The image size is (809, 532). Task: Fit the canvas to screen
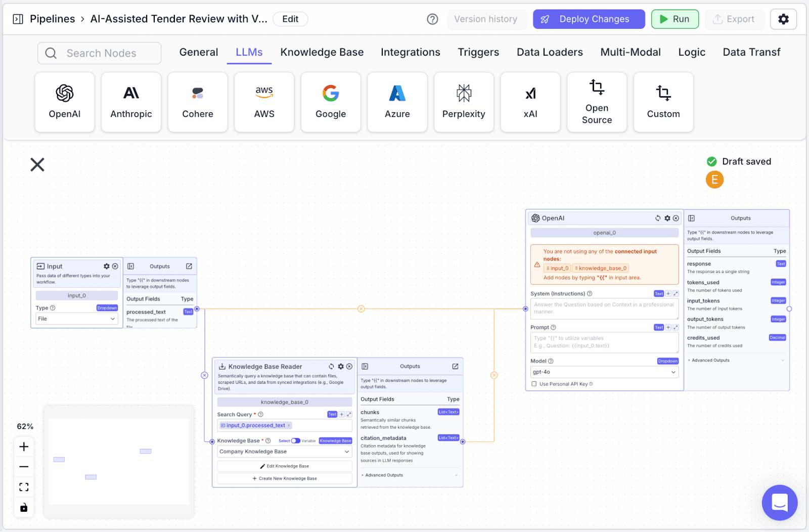(24, 487)
